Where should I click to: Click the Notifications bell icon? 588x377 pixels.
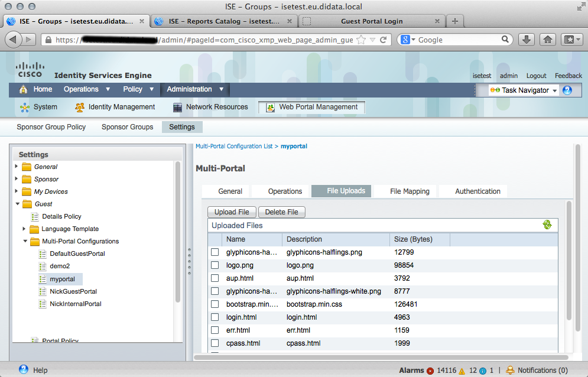pyautogui.click(x=510, y=370)
